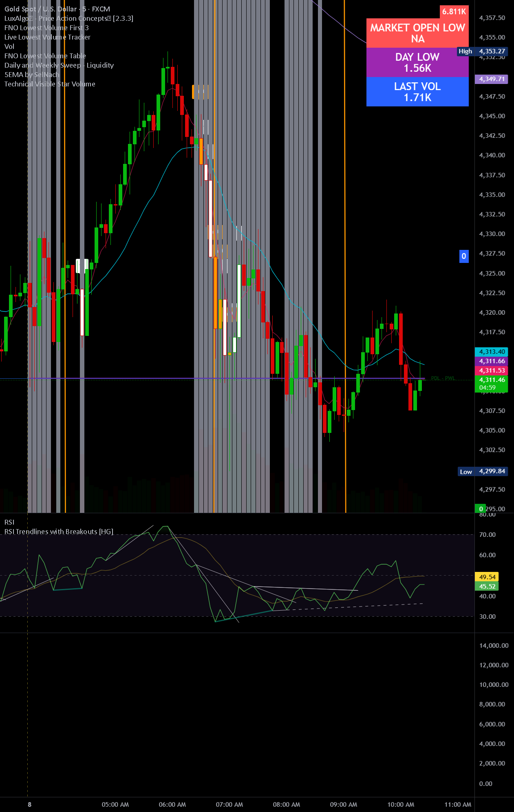
Task: Click the blue 0 label on chart
Action: 464,256
